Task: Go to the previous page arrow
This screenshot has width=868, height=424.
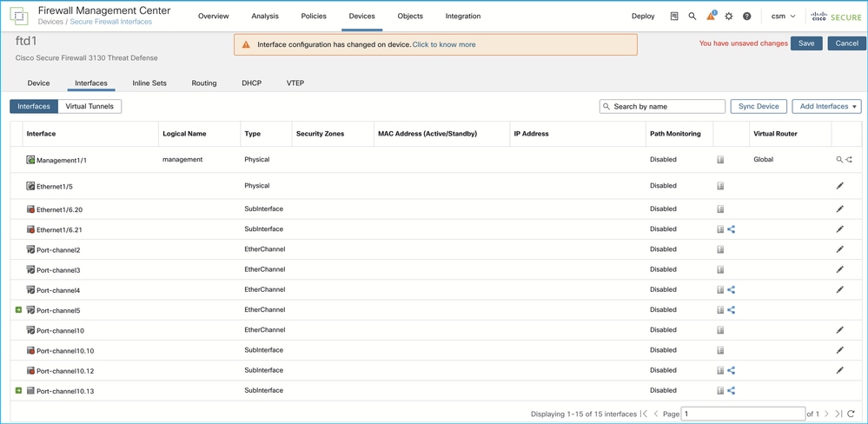Action: pos(656,414)
